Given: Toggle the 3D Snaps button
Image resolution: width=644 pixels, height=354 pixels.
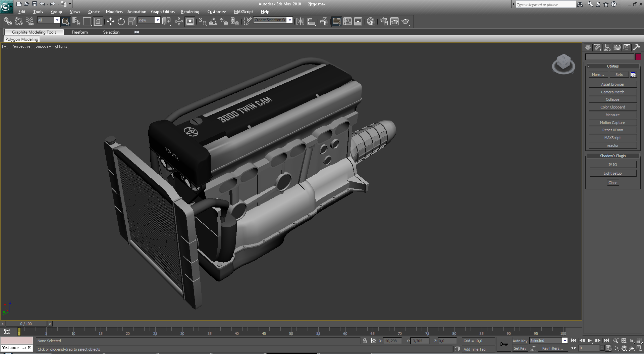Looking at the screenshot, I should pos(202,21).
